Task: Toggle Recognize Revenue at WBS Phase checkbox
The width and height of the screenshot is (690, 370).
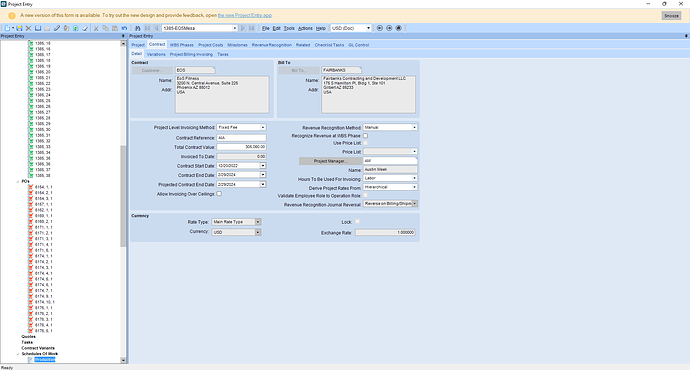Action: point(365,136)
